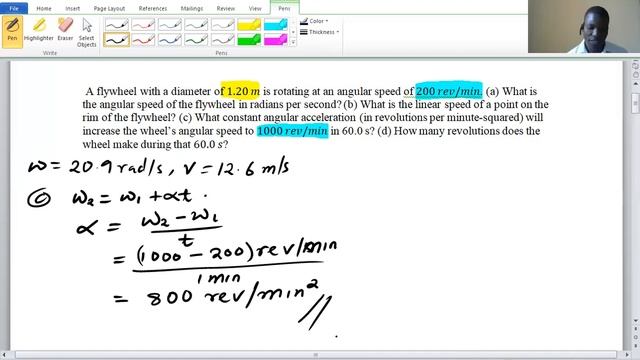This screenshot has height=360, width=640.
Task: Select the magenta highlighter swatch
Action: 276,40
